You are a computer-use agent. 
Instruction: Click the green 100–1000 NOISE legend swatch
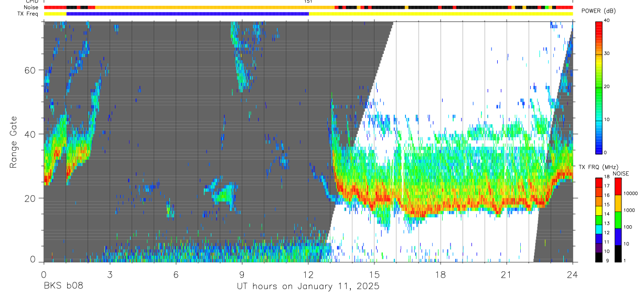point(618,219)
